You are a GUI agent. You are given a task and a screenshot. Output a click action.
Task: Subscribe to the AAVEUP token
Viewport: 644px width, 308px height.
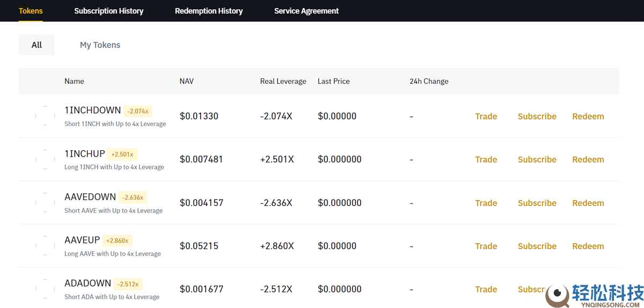point(537,246)
